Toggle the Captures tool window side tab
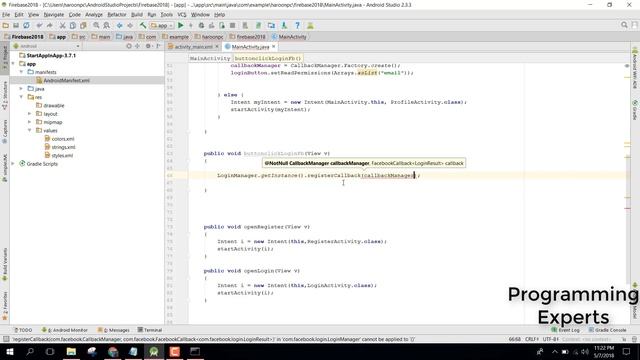This screenshot has height=360, width=640. click(x=5, y=131)
